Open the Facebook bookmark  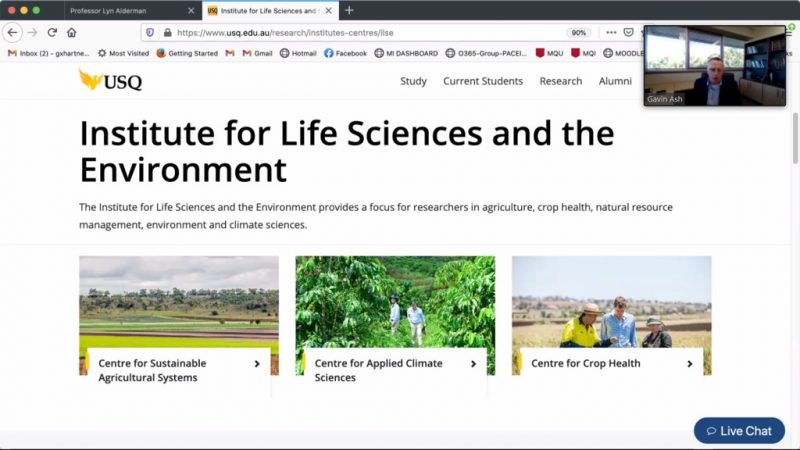pyautogui.click(x=345, y=53)
